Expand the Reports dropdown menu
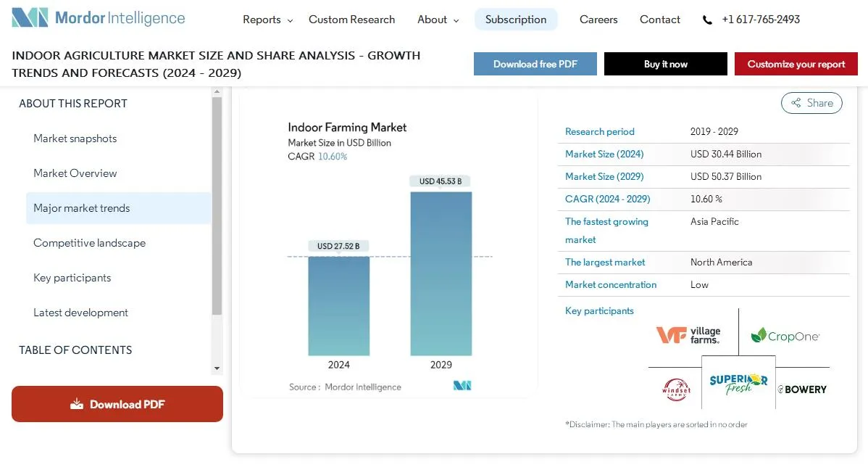Viewport: 868px width, 470px height. (267, 20)
